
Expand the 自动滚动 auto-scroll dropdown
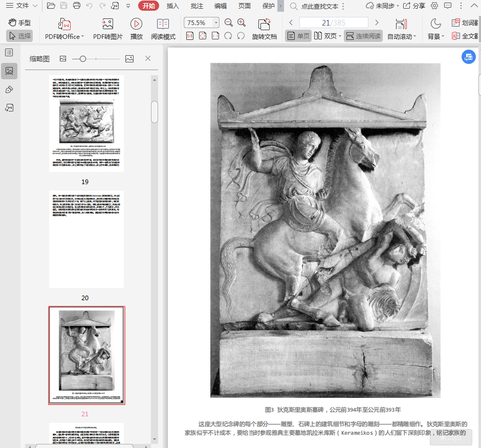(414, 37)
